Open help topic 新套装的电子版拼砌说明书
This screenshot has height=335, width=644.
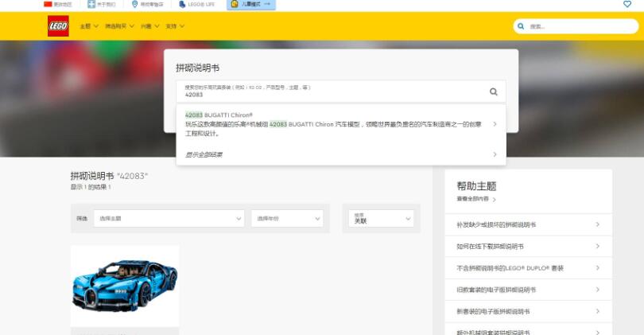click(528, 312)
